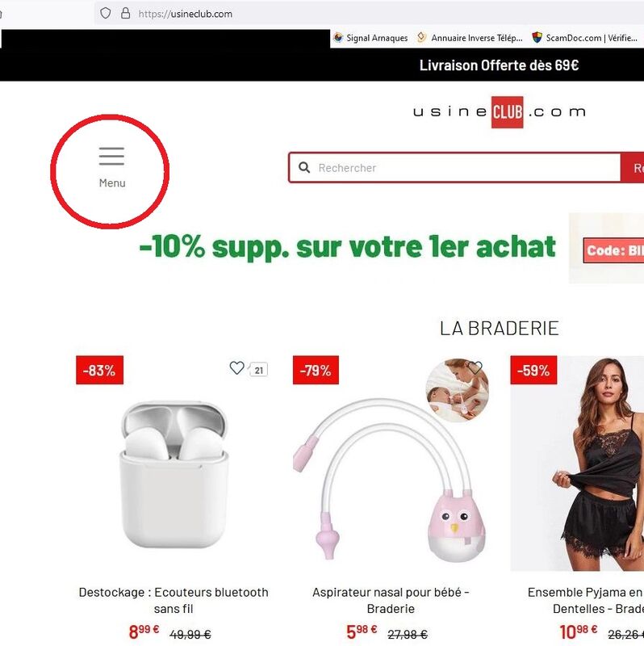Open Destockage : Ecouteurs bluetooth sans fil link

click(x=174, y=600)
